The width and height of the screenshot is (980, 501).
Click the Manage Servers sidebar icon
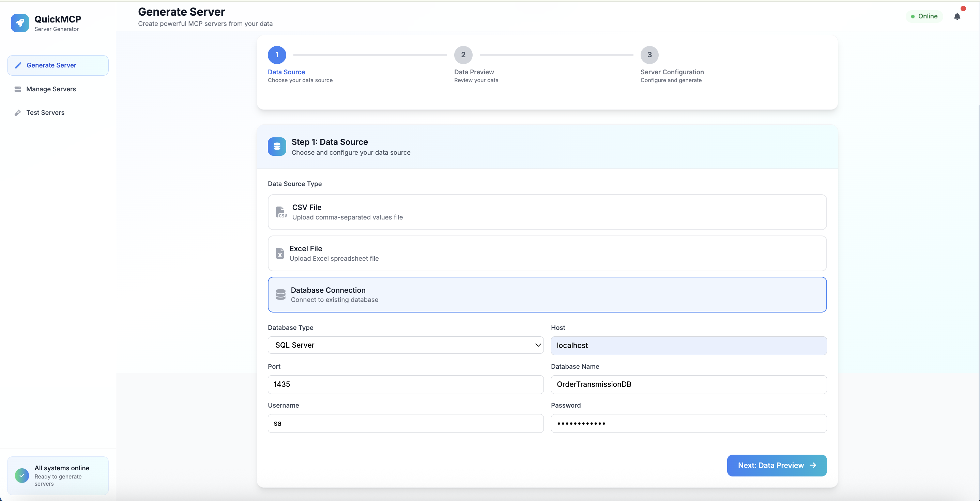coord(18,89)
